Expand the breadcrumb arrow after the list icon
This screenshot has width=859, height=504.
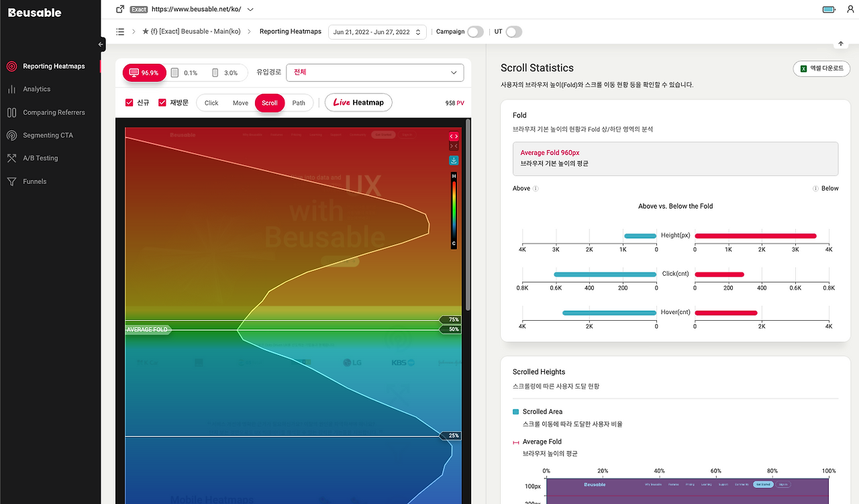click(134, 32)
